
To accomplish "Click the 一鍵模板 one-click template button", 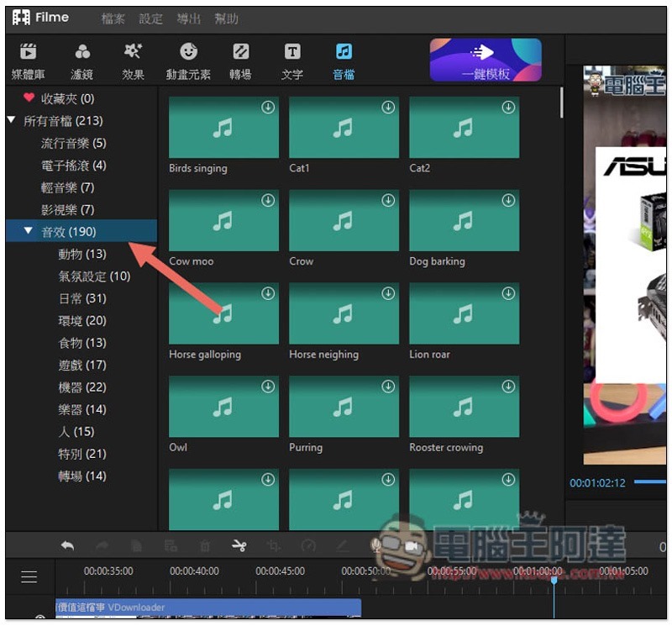I will coord(486,60).
